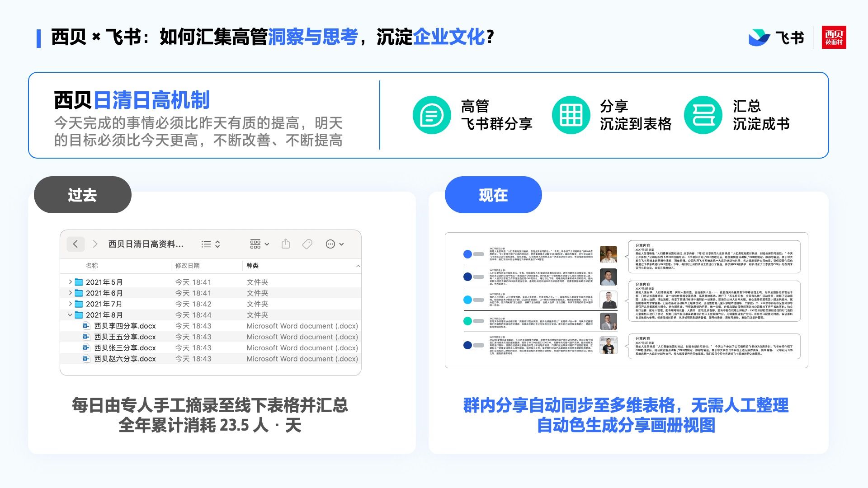Select the 2021年8月 folder icon
Viewport: 868px width, 488px height.
(x=79, y=315)
